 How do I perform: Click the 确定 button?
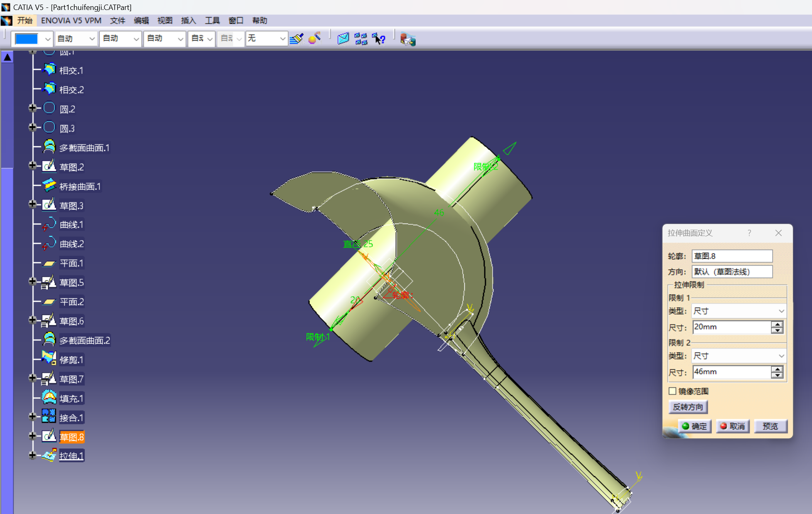tap(694, 426)
